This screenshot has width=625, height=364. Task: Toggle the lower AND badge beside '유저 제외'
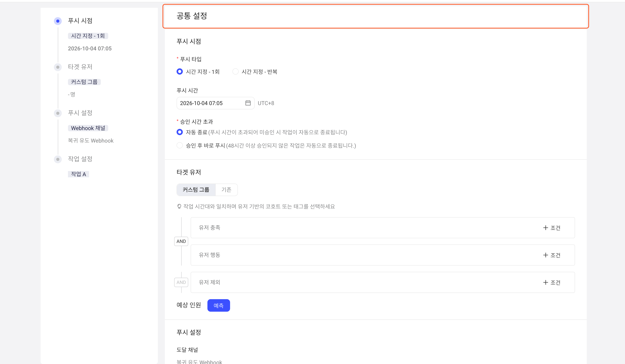coord(181,282)
